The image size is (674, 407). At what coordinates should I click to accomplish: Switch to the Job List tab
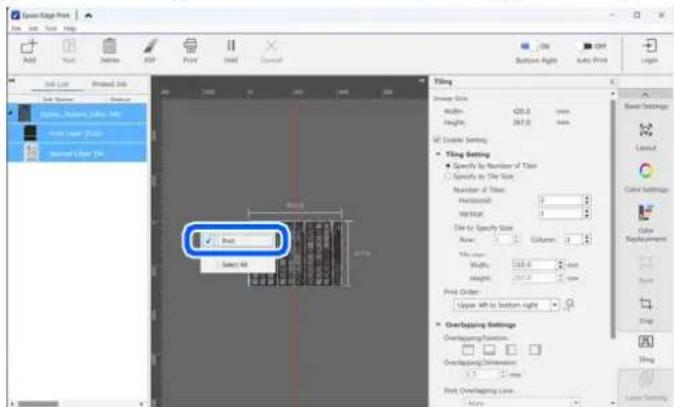click(57, 84)
